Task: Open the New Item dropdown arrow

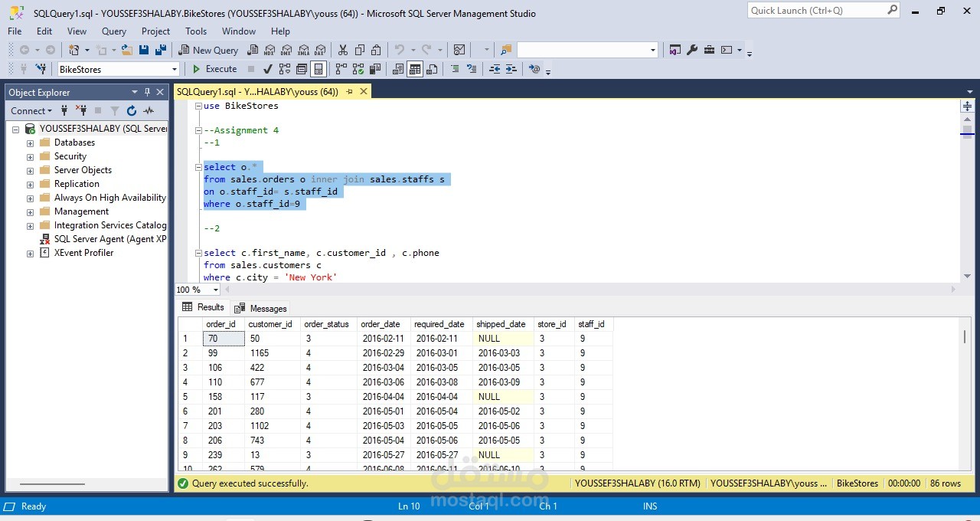Action: pos(87,50)
